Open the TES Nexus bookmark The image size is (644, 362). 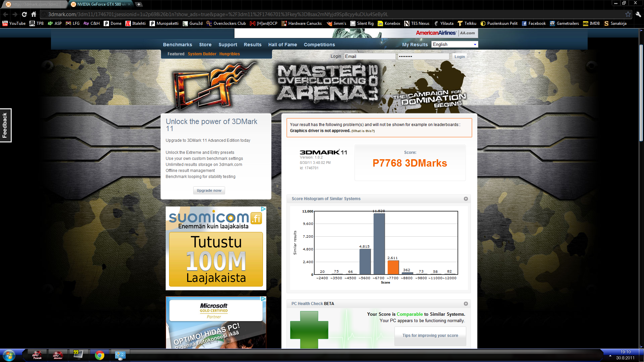tap(417, 23)
